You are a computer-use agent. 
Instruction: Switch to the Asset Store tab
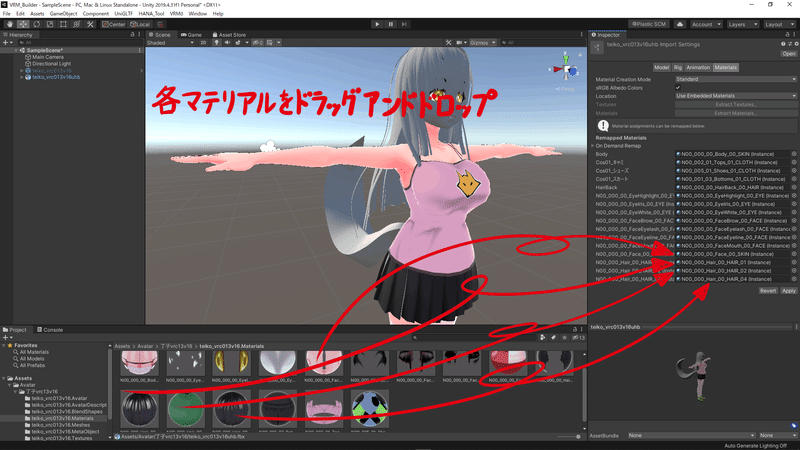(229, 35)
